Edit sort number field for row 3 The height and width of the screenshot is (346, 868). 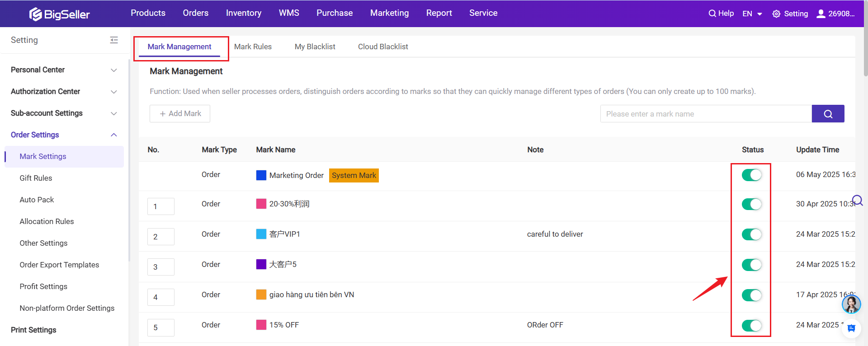point(161,267)
